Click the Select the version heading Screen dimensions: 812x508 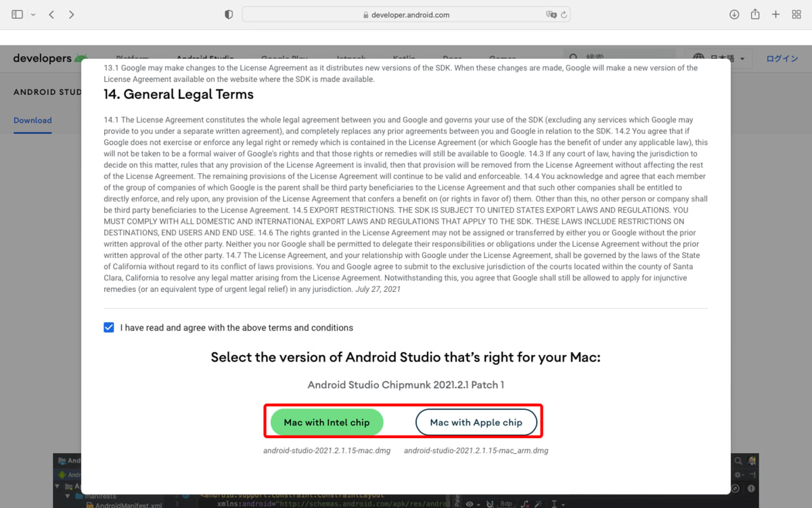tap(406, 357)
